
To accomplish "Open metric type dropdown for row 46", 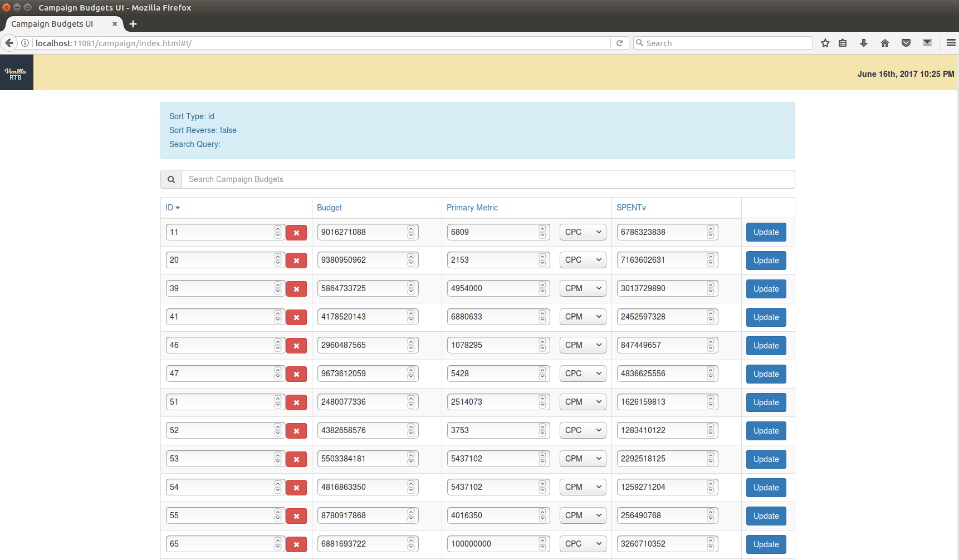I will point(583,345).
